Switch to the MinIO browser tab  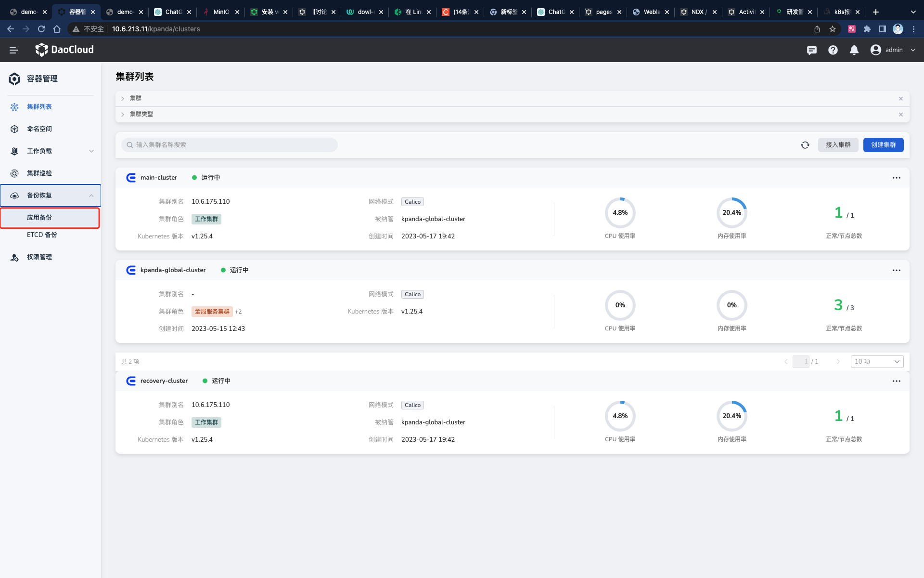[x=221, y=12]
